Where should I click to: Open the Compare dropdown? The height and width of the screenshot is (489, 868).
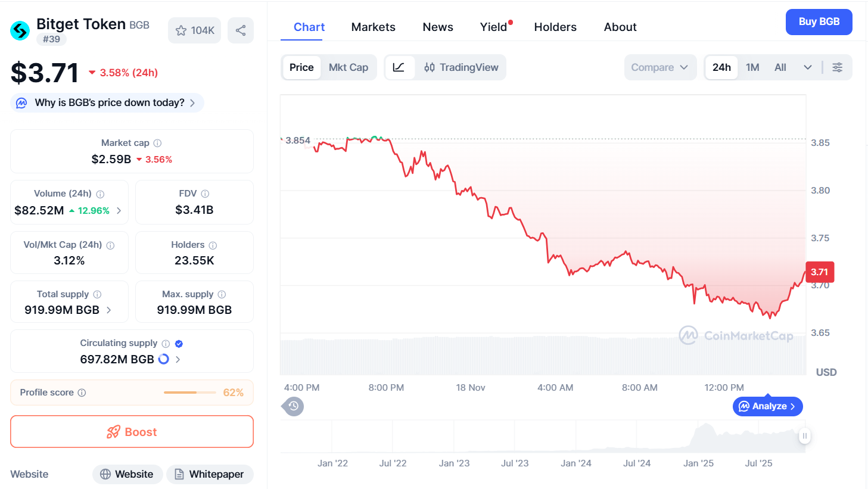660,67
